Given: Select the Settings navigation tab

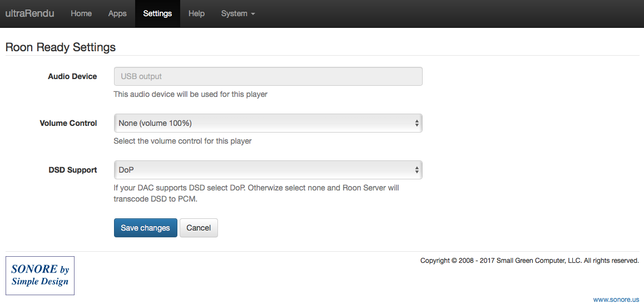Looking at the screenshot, I should click(157, 13).
